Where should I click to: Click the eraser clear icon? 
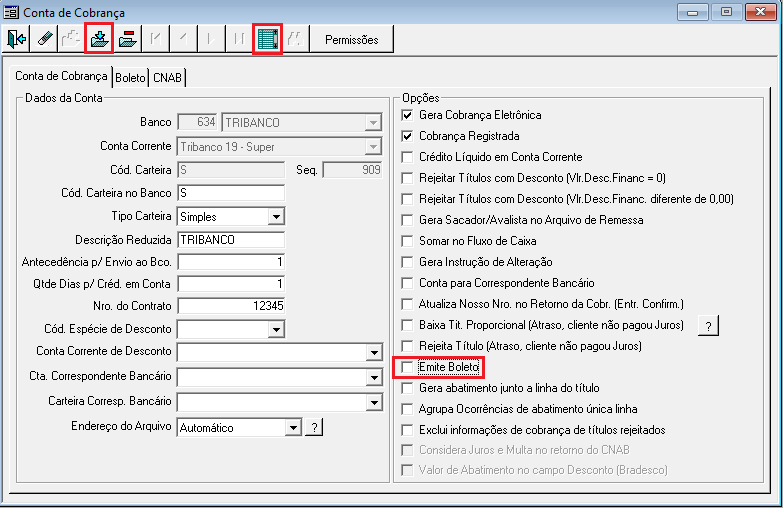[44, 38]
